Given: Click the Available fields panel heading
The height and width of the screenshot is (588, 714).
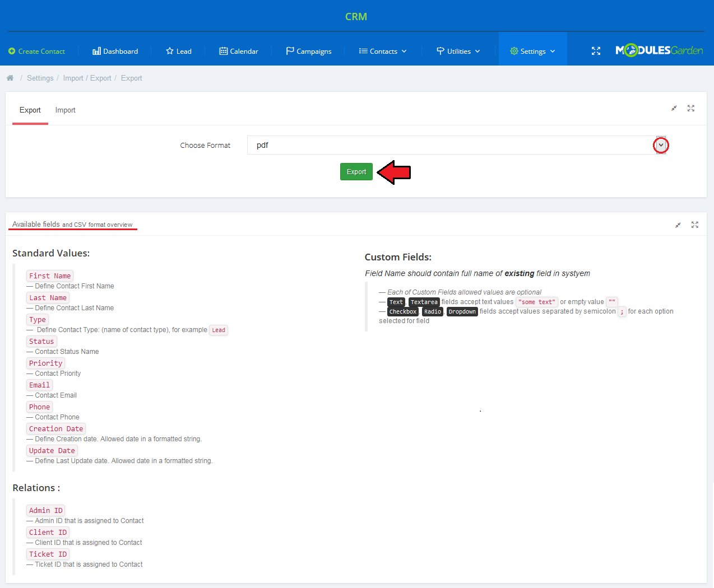Looking at the screenshot, I should (x=72, y=225).
